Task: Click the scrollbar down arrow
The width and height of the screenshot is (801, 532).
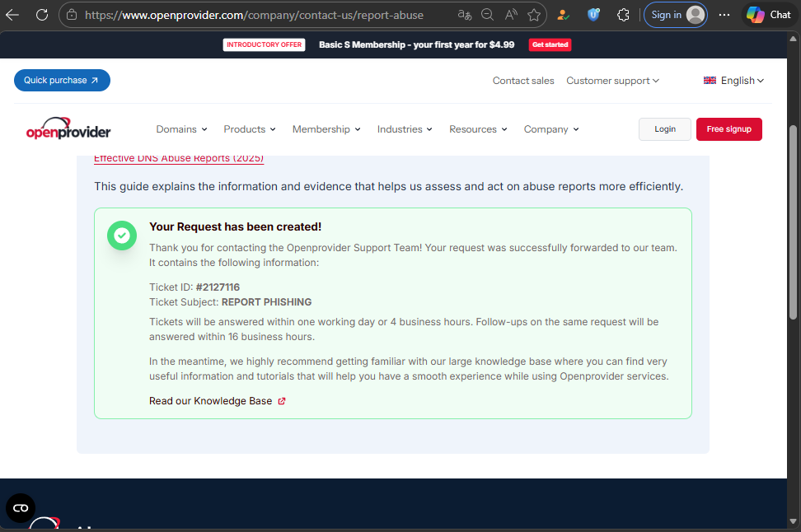Action: click(x=793, y=521)
